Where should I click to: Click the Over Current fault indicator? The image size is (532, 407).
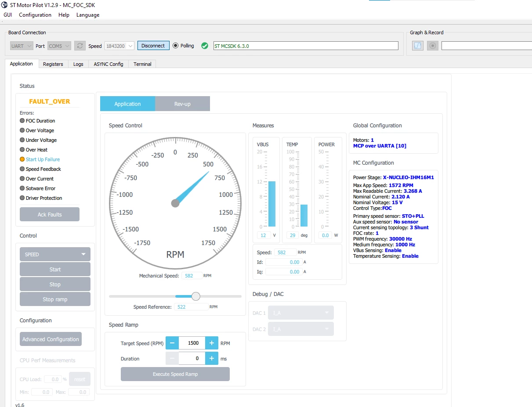[x=36, y=179]
